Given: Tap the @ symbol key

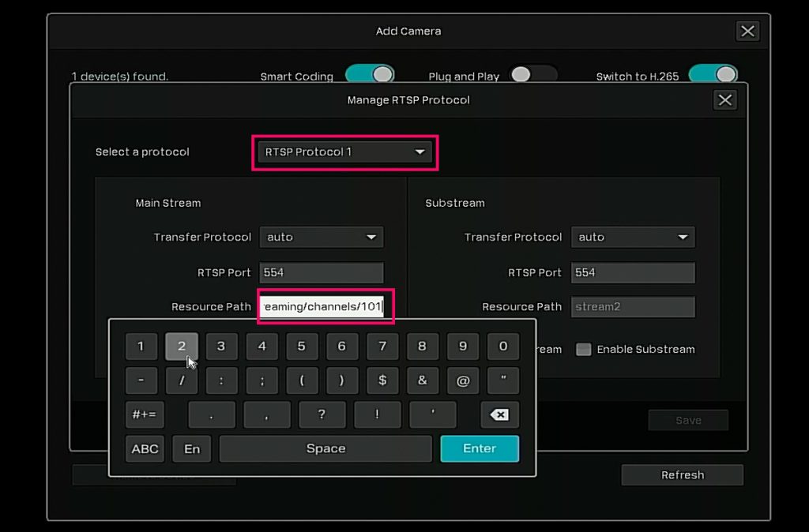Looking at the screenshot, I should pyautogui.click(x=462, y=380).
